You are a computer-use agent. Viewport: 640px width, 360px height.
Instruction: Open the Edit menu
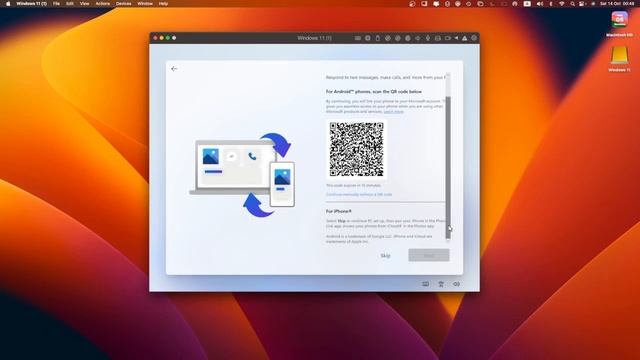pos(70,4)
